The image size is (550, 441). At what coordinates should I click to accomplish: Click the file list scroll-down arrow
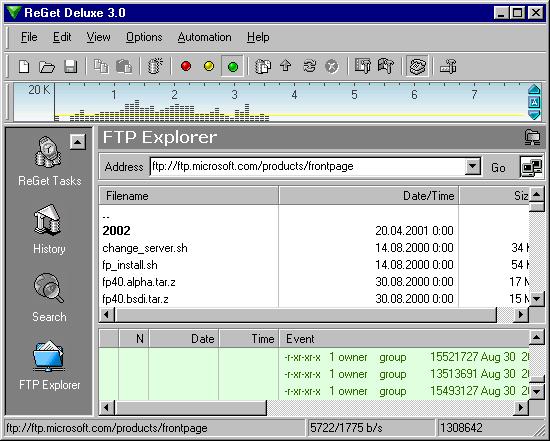[x=537, y=299]
